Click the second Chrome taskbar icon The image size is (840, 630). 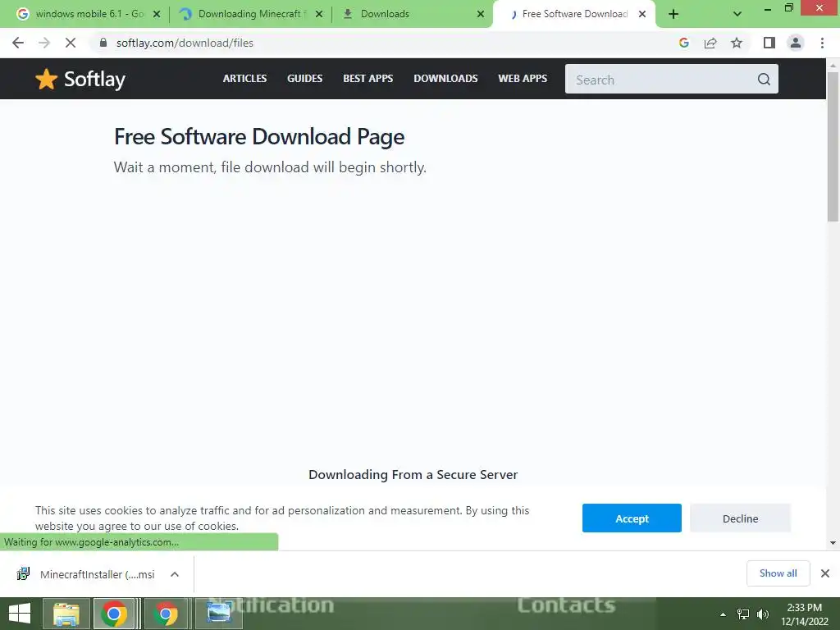click(x=166, y=614)
